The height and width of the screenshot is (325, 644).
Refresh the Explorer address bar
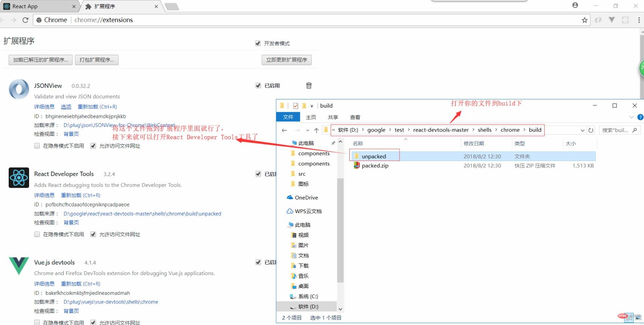click(x=591, y=130)
